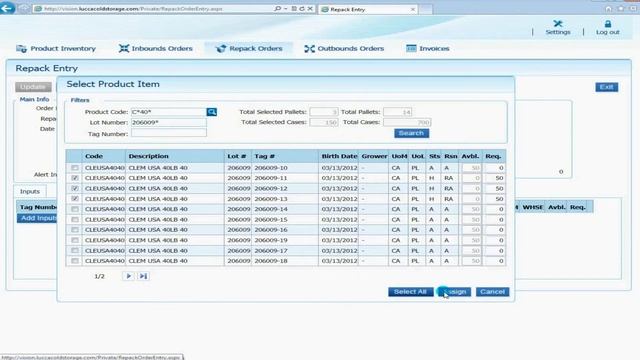This screenshot has width=640, height=360.
Task: Uncheck the box for tag 206009-13
Action: tap(75, 199)
